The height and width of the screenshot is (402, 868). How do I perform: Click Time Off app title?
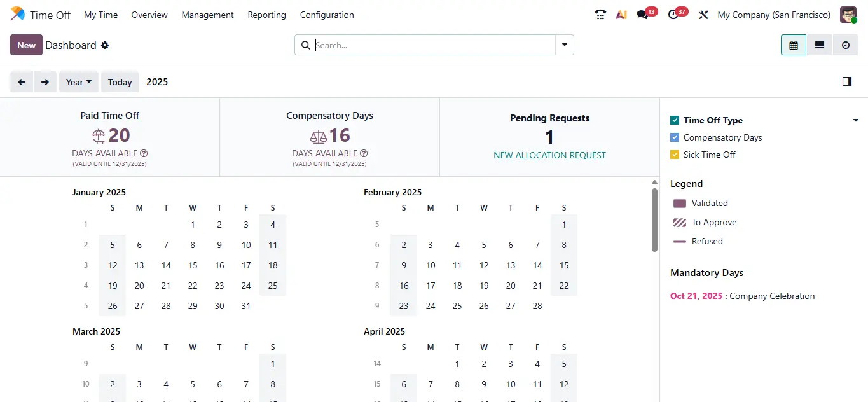coord(50,15)
